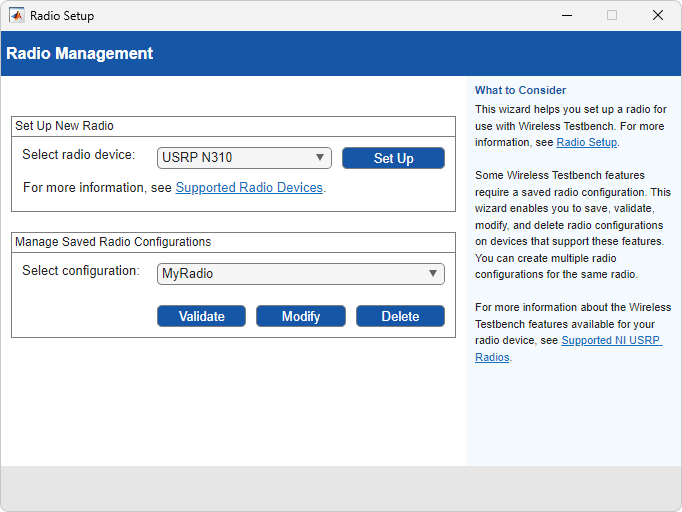Delete the saved MyRadio configuration
The width and height of the screenshot is (682, 512).
tap(400, 316)
